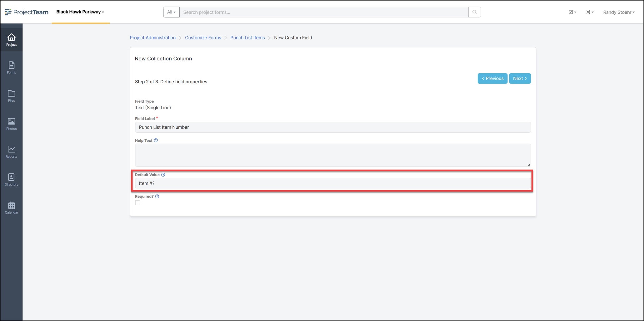The height and width of the screenshot is (321, 644).
Task: Open Directory in the sidebar
Action: click(11, 180)
